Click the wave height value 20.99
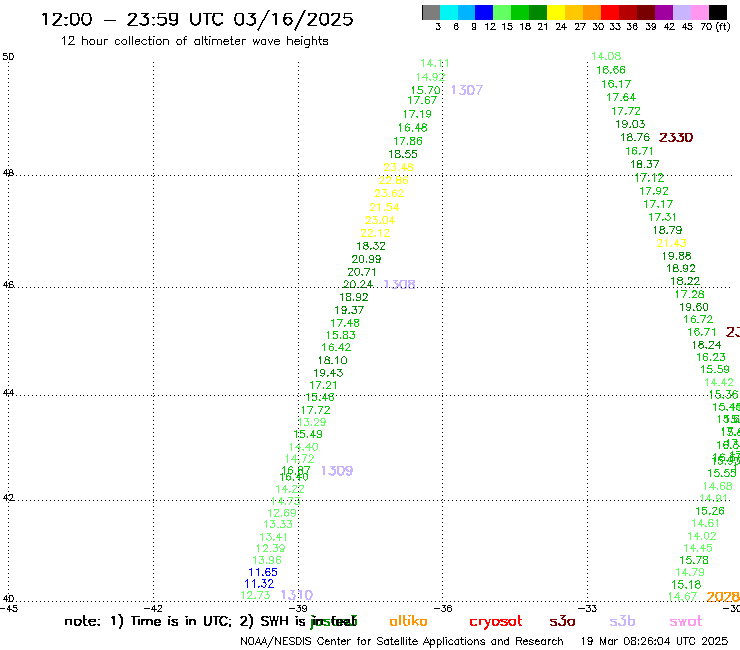Viewport: 740px width, 650px height. point(366,259)
